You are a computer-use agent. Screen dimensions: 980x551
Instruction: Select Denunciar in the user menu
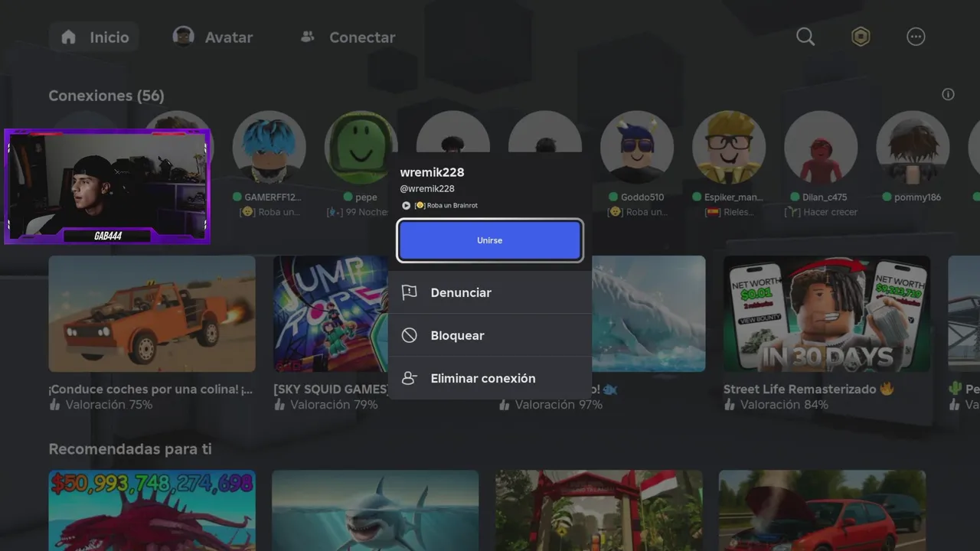(x=490, y=292)
